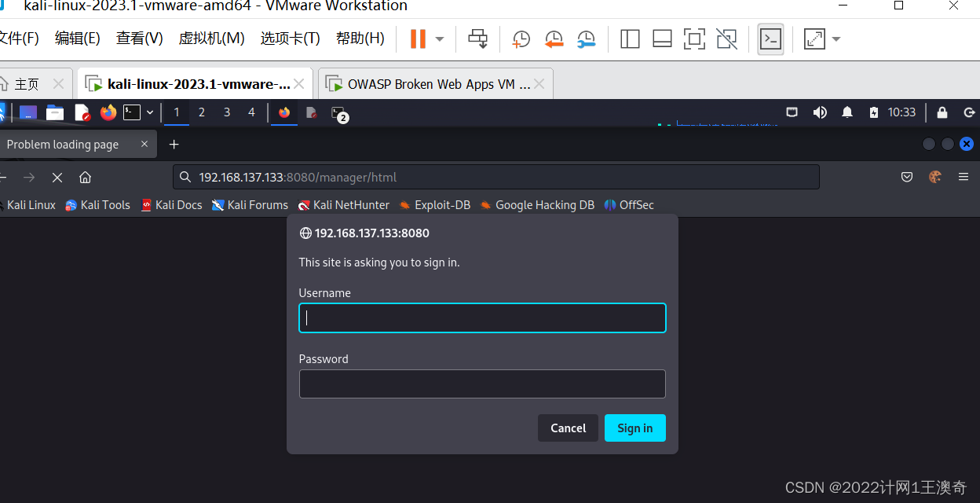Go to the Firefox home page
This screenshot has width=980, height=503.
86,177
